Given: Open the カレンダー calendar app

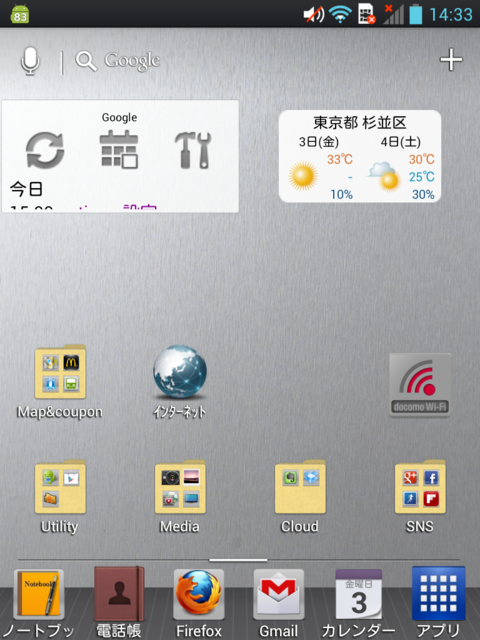Looking at the screenshot, I should (359, 602).
